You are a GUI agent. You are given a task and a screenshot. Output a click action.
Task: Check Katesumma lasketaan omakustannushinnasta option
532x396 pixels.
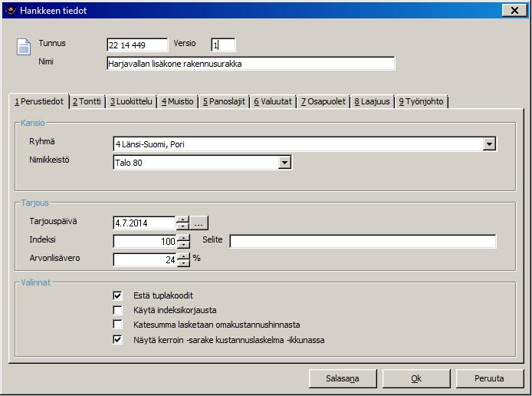(117, 325)
